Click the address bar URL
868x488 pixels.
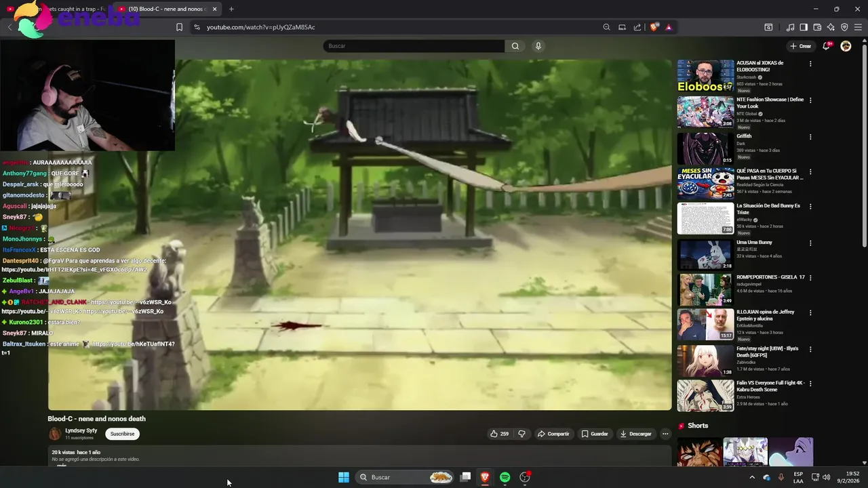pos(261,27)
